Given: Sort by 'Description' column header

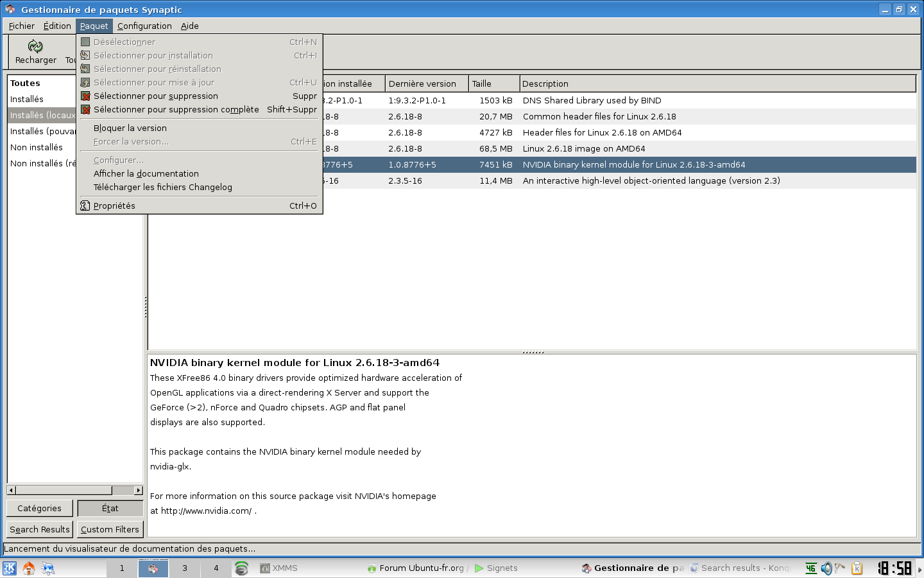Looking at the screenshot, I should point(717,83).
